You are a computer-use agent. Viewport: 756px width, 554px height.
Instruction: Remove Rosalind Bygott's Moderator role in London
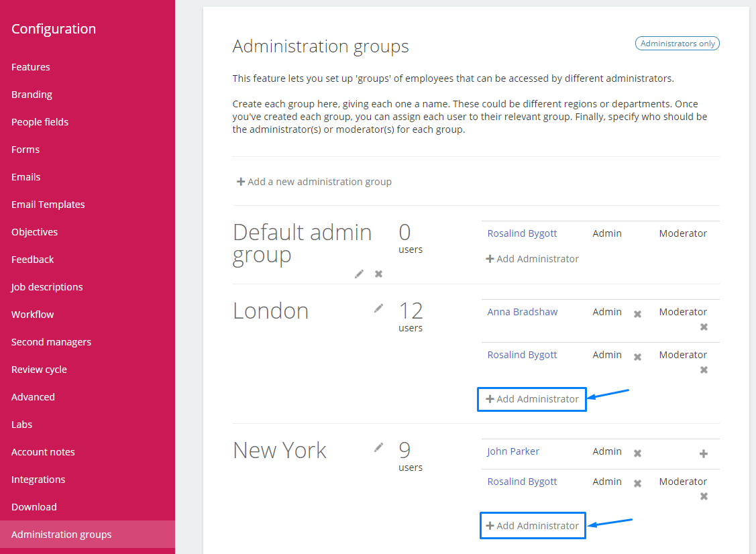(704, 370)
